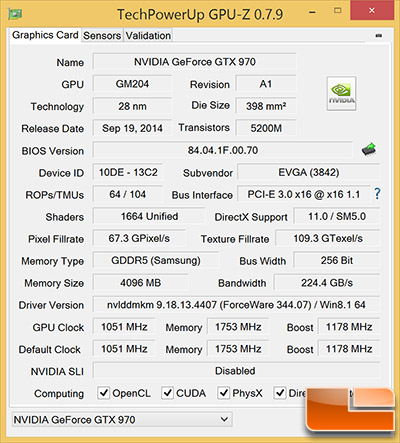Viewport: 400px width, 443px height.
Task: Switch to the Sensors tab
Action: (x=102, y=35)
